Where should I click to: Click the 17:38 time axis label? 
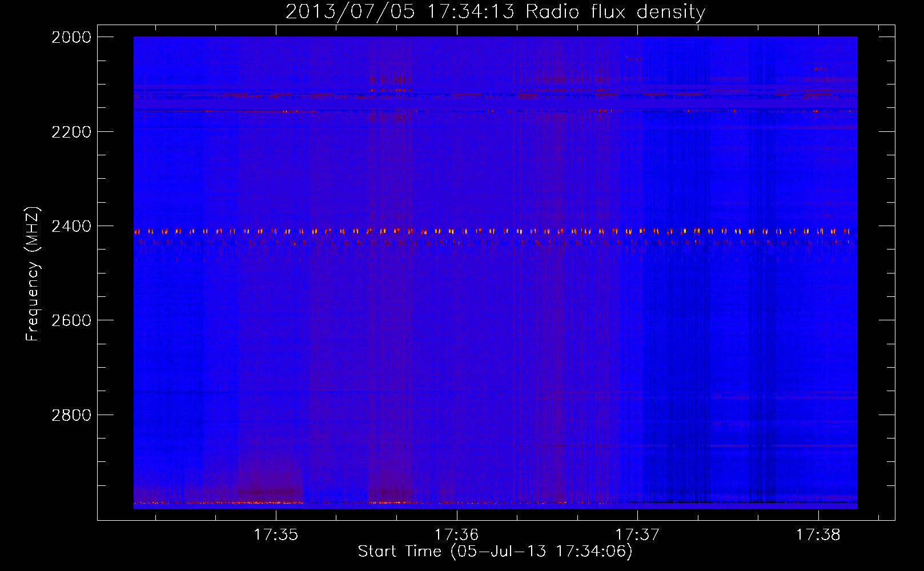818,535
